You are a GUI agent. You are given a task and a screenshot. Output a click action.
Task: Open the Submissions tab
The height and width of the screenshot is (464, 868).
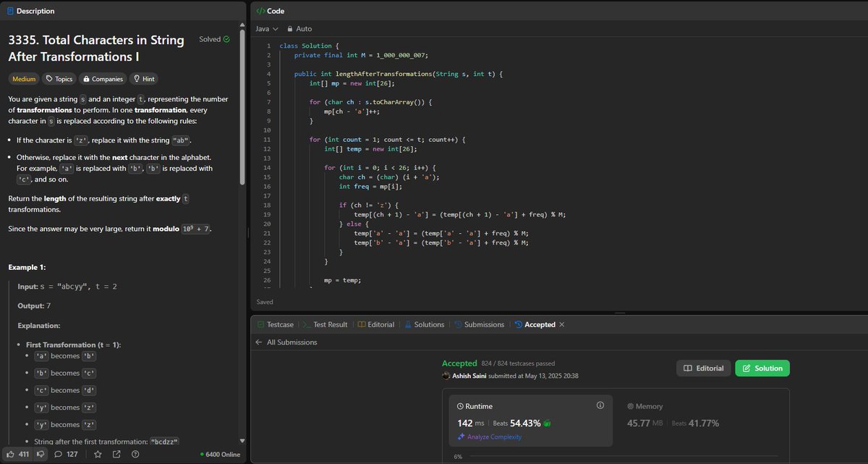pos(478,324)
